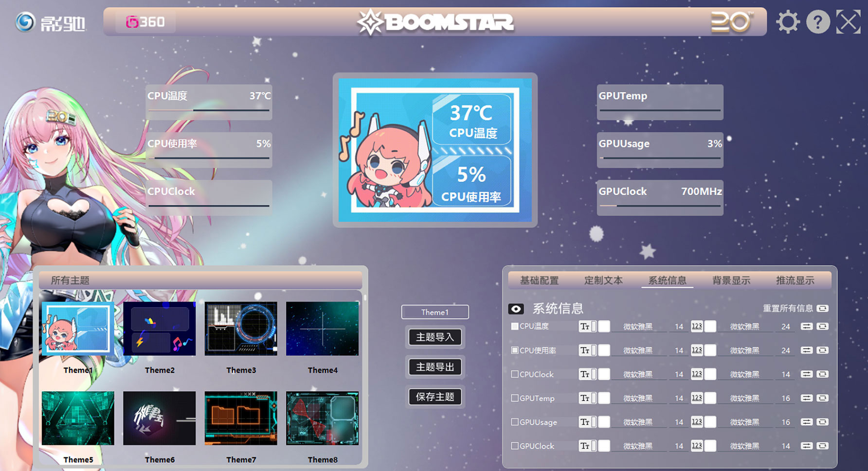Screen dimensions: 868x471
Task: Click the reset icon ending the CPU温度 row
Action: [823, 327]
